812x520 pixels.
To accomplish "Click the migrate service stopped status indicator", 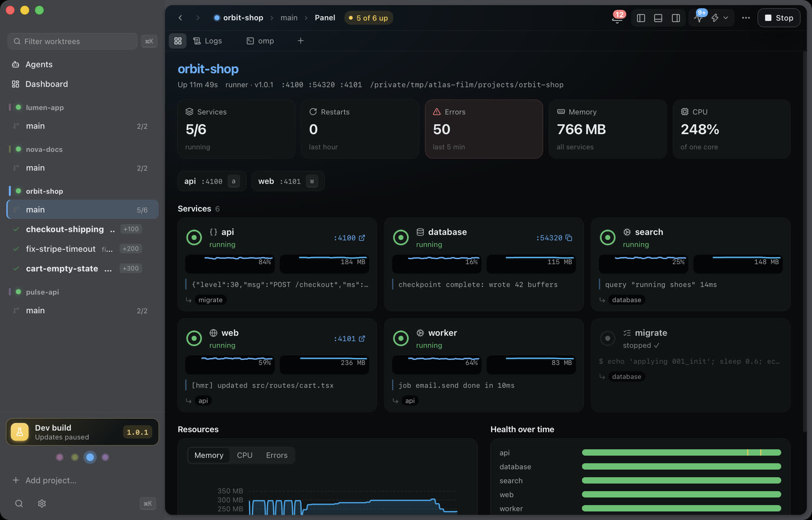I will point(607,338).
